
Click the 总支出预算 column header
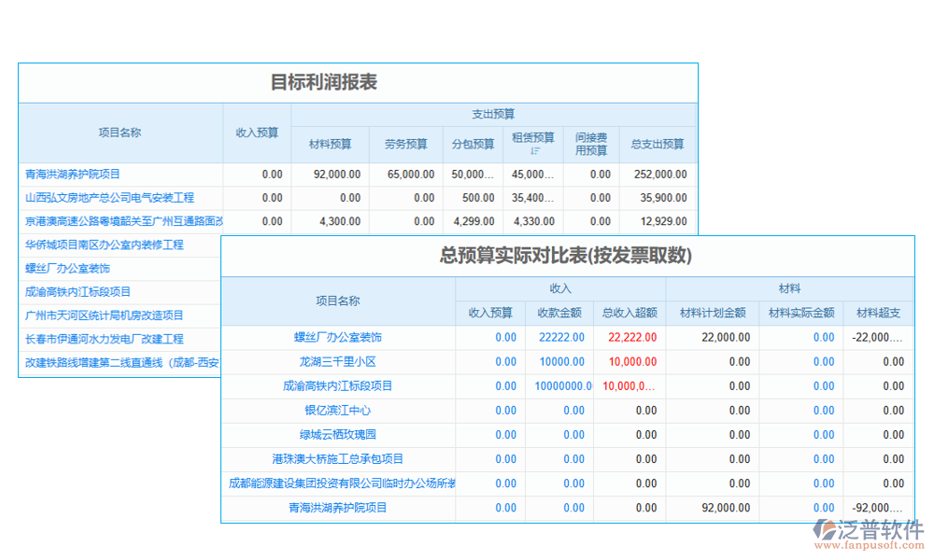pyautogui.click(x=657, y=144)
